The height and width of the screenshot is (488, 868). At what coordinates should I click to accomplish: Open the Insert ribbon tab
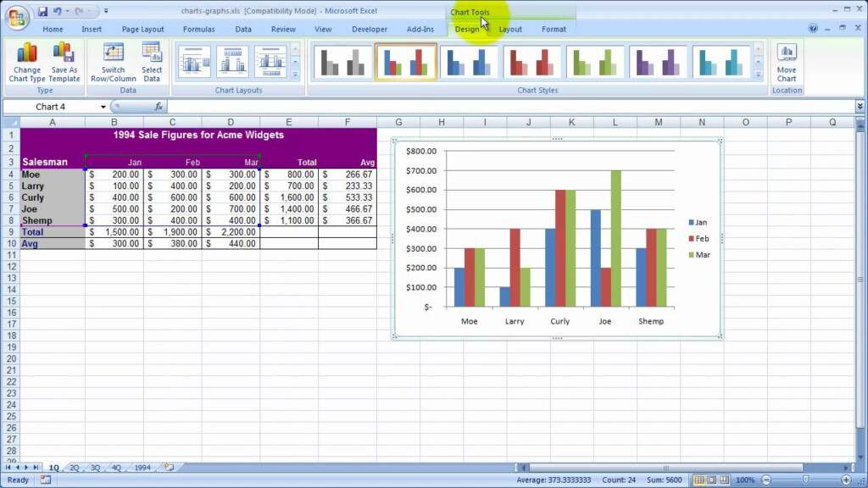(92, 30)
